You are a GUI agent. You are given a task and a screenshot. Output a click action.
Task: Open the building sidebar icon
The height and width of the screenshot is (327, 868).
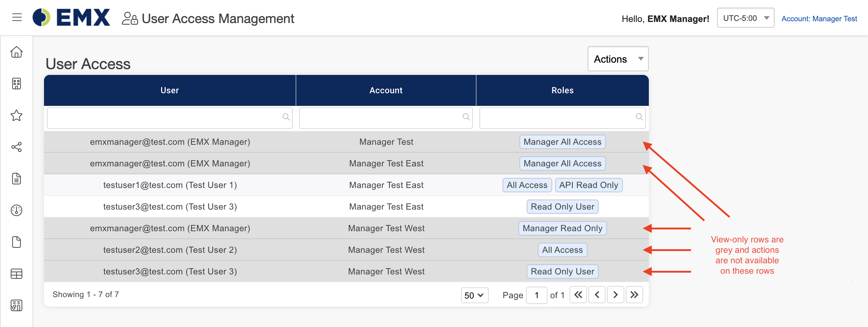17,84
